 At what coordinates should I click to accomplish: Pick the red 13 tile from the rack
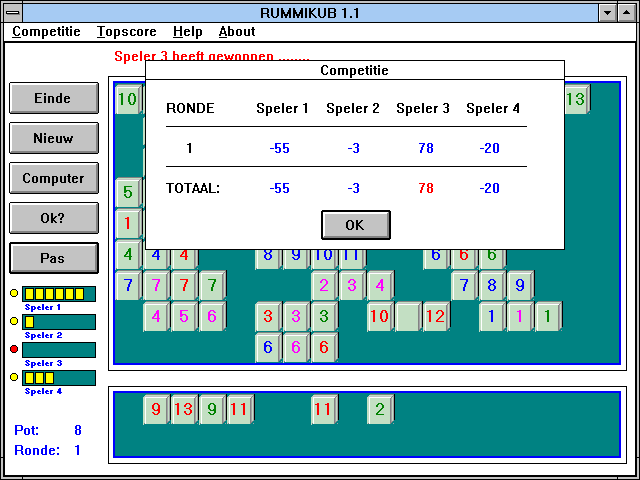tap(184, 409)
